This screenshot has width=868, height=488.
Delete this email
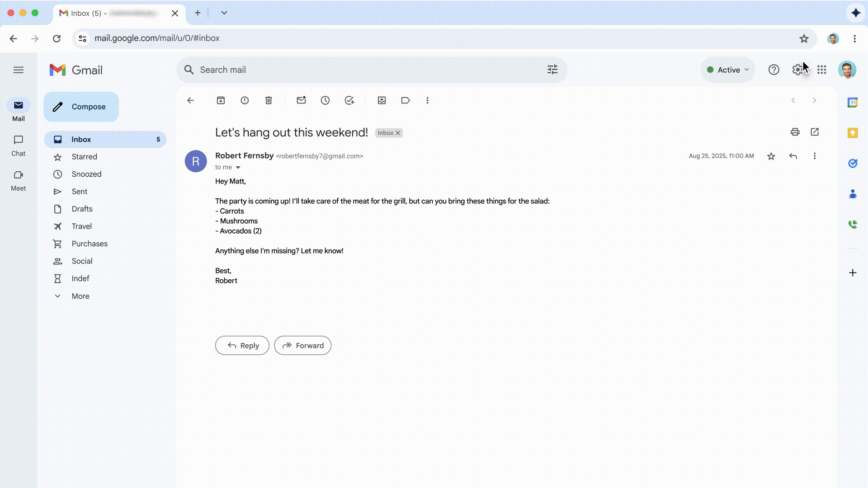click(x=269, y=100)
